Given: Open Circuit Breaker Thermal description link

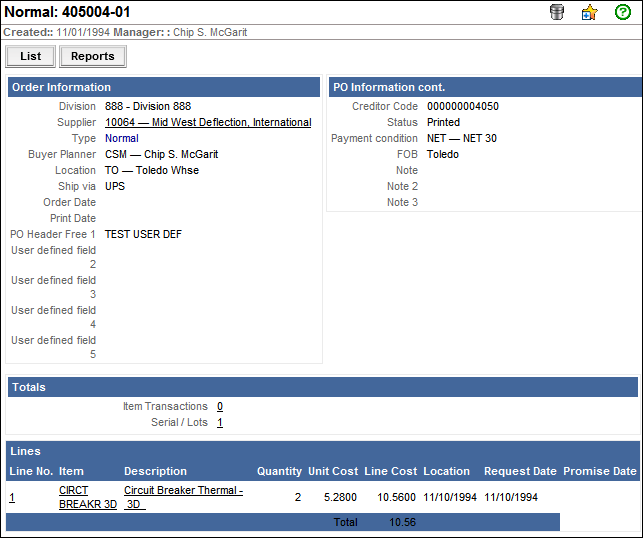Looking at the screenshot, I should tap(183, 497).
